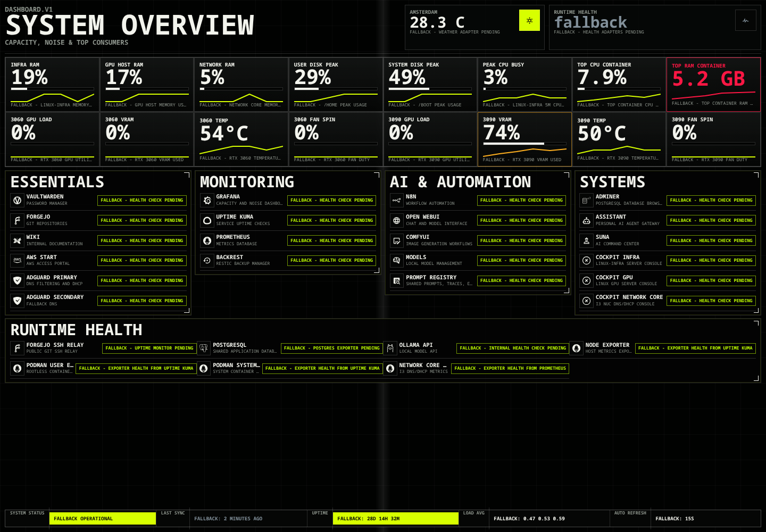Click the Wiki documentation icon
Viewport: 766px width, 532px height.
(17, 240)
